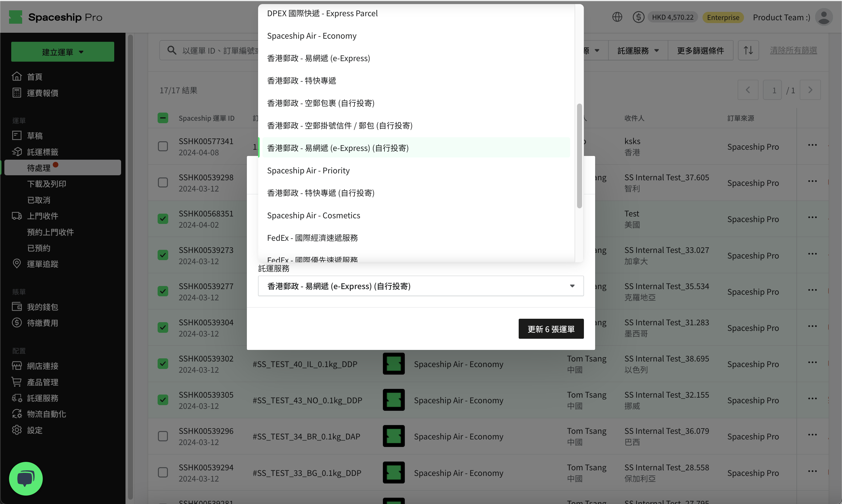Open 更多篩選條件 button
The height and width of the screenshot is (504, 842).
[x=700, y=50]
